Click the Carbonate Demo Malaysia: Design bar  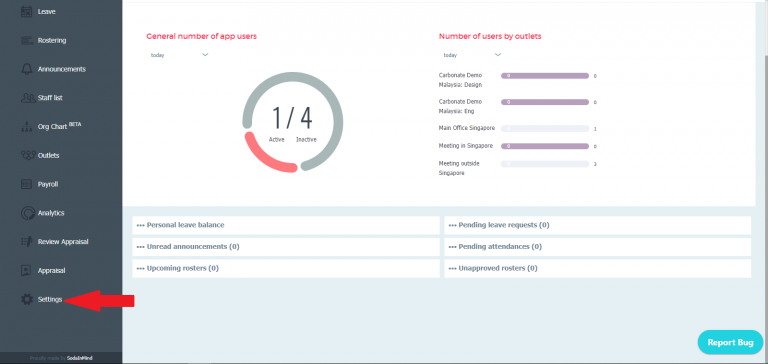(x=545, y=76)
